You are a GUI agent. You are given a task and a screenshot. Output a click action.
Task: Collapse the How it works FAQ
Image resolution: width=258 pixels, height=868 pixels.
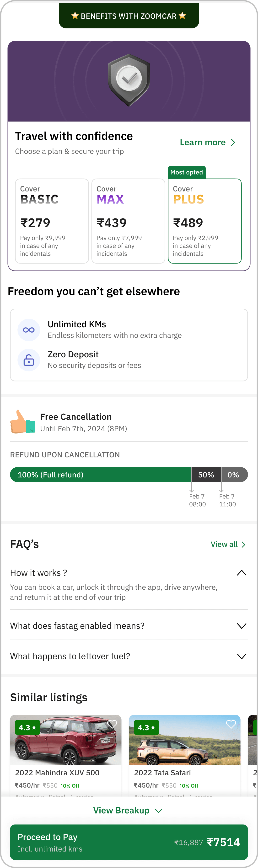242,573
